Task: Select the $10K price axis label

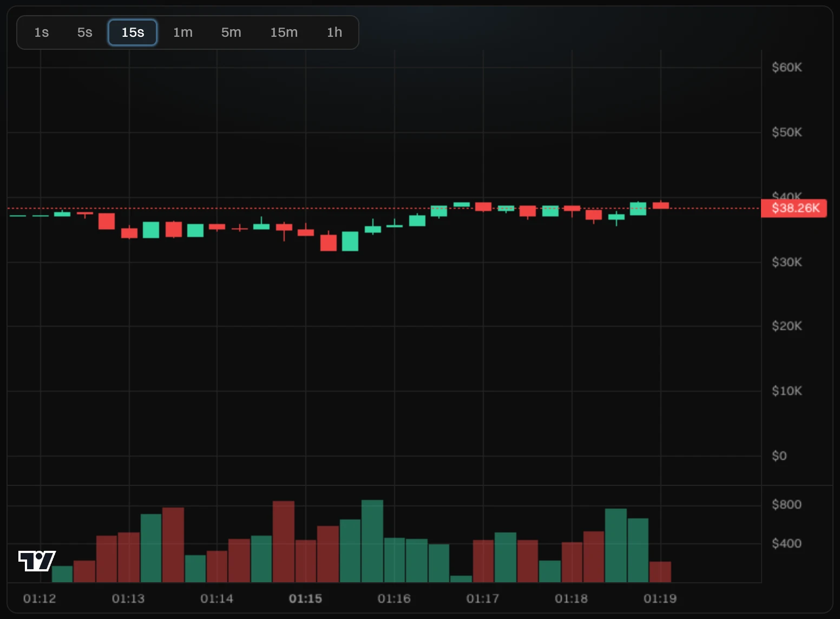Action: 787,391
